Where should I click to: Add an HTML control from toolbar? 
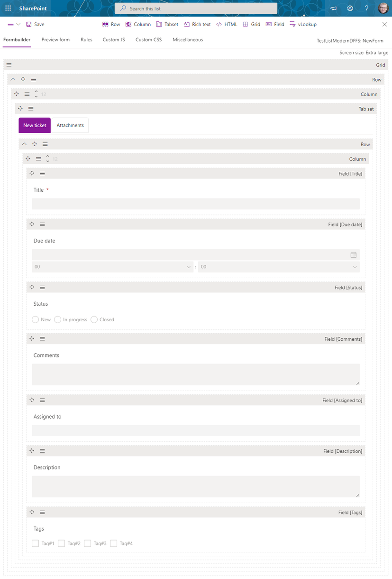coord(227,24)
